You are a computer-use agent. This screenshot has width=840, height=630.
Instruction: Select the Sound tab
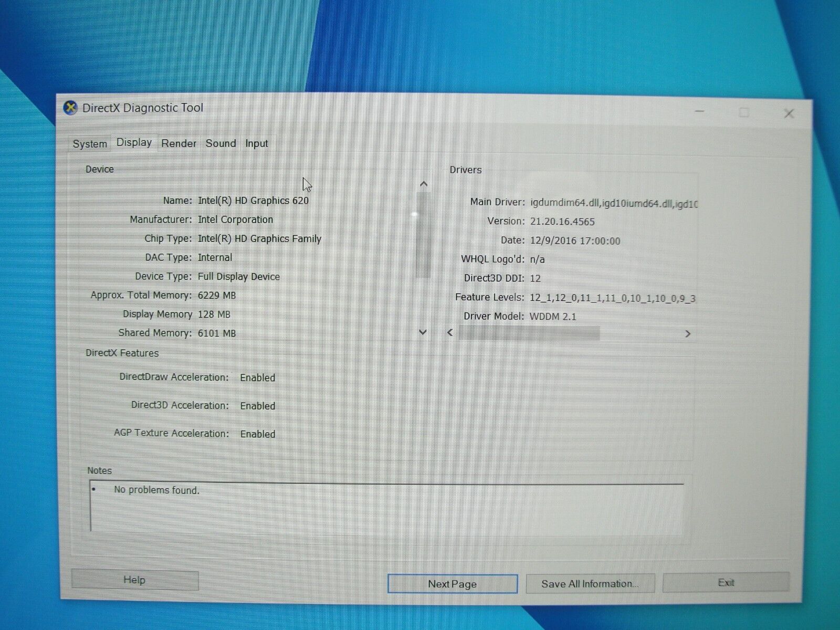click(220, 143)
